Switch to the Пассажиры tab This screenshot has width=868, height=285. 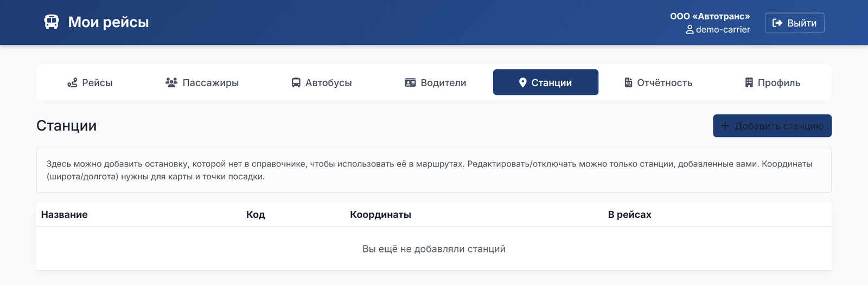pyautogui.click(x=202, y=82)
